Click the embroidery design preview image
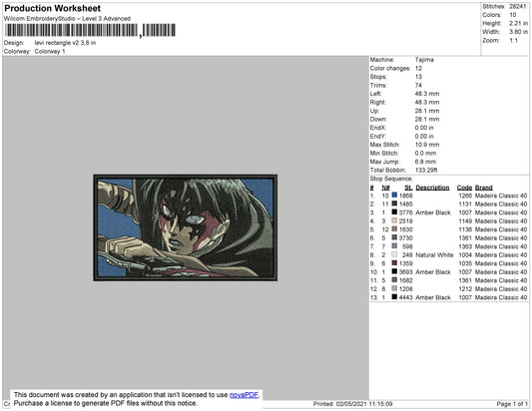 point(186,227)
